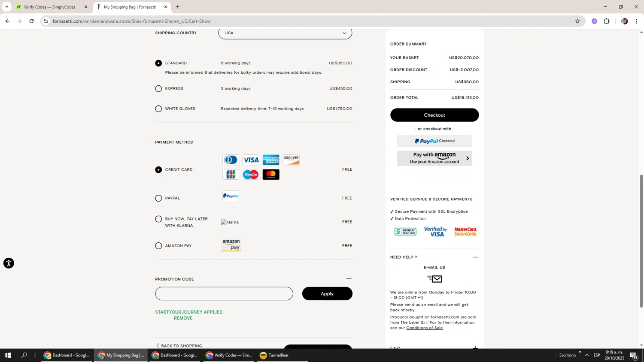Expand the F.A.Q section plus icon
644x362 pixels.
point(475,347)
